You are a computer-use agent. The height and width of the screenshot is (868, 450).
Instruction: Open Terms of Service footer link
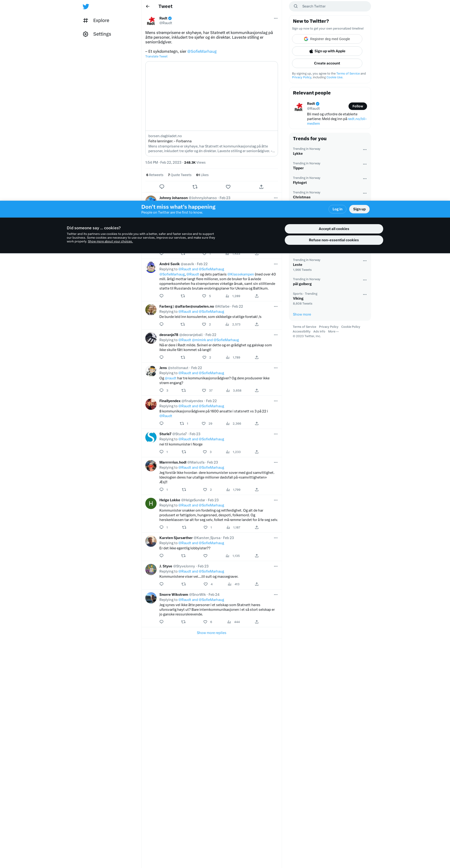304,327
